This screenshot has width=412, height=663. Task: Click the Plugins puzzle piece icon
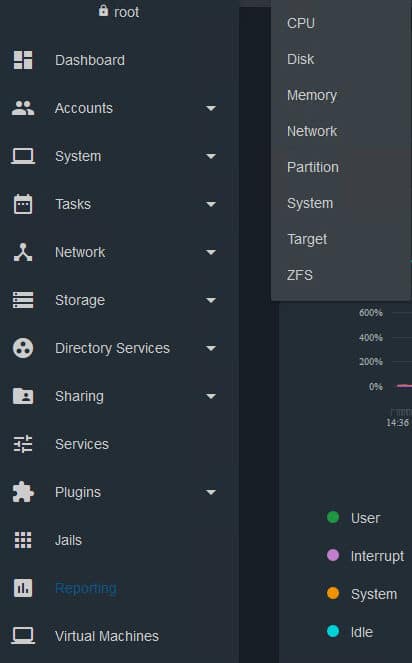23,492
